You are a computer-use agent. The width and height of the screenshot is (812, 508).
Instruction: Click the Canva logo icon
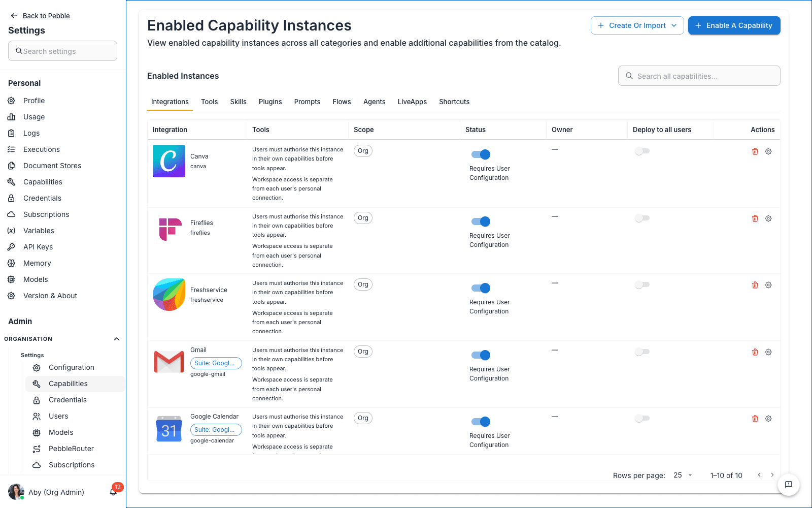(169, 161)
